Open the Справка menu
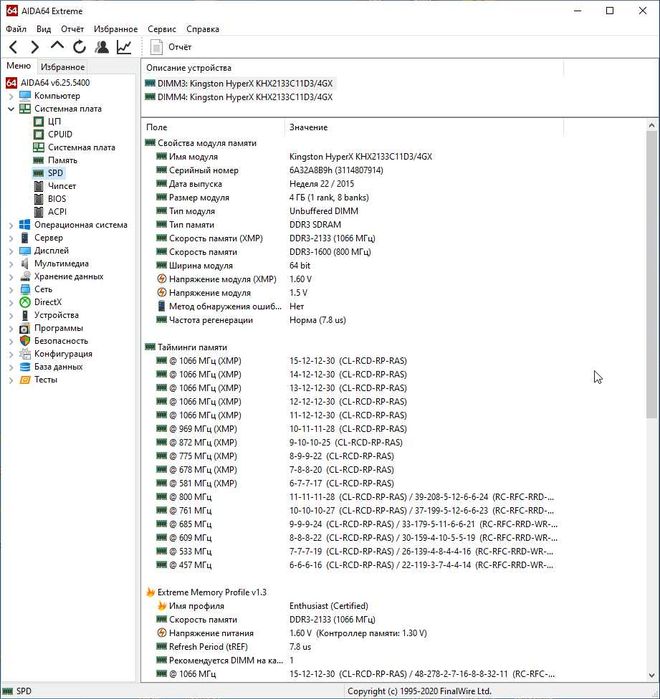 click(203, 29)
